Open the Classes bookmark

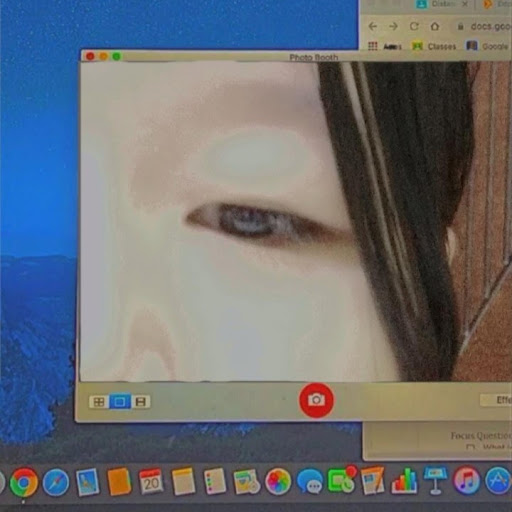434,46
